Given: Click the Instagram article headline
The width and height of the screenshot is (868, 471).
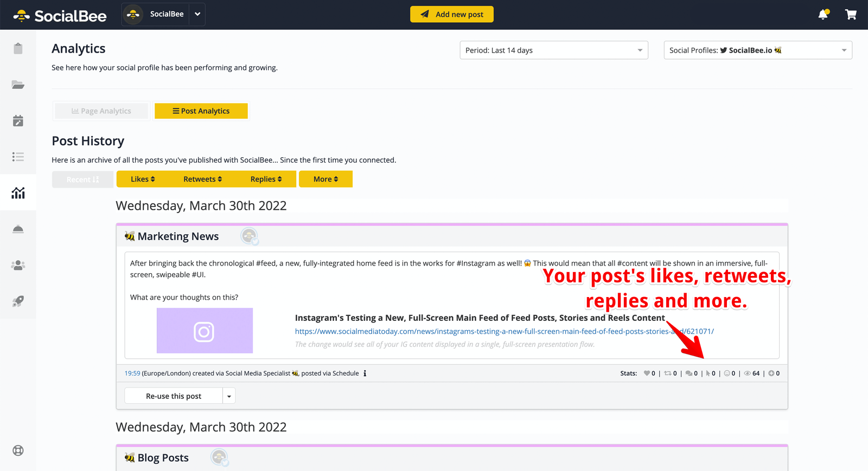Looking at the screenshot, I should click(x=480, y=318).
